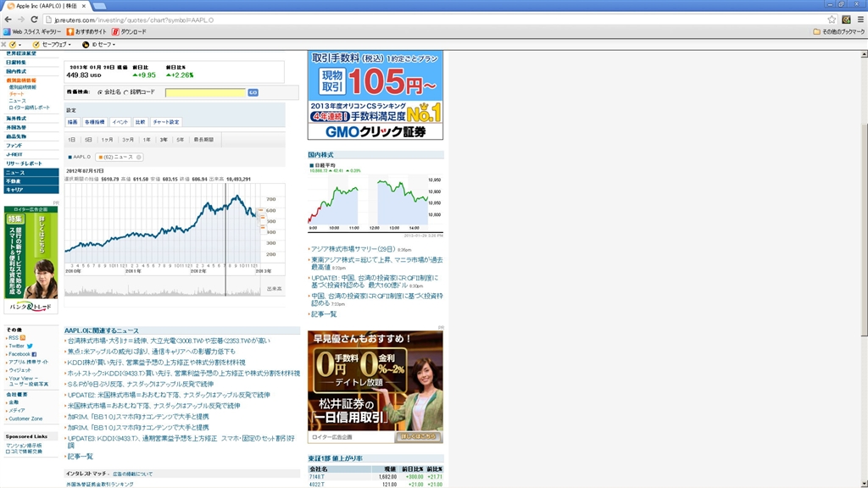This screenshot has width=868, height=488.
Task: Open the Customer Zone sidebar link
Action: (x=25, y=419)
